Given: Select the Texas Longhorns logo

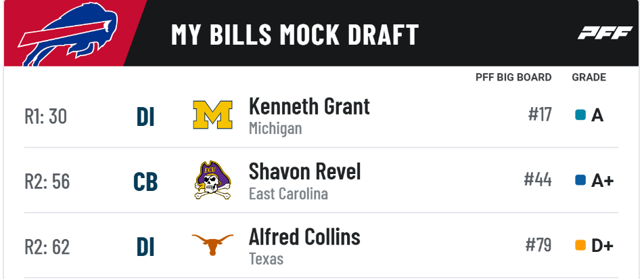Looking at the screenshot, I should coord(212,244).
